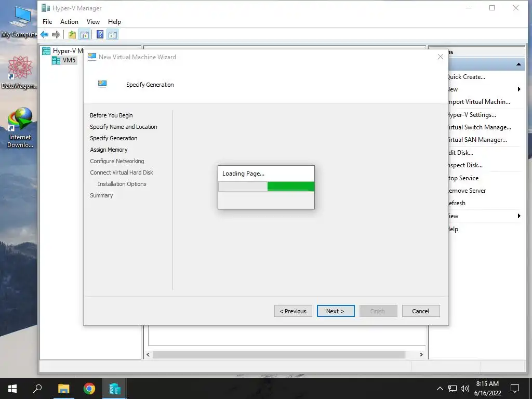Open the blue question mark Help icon
The image size is (532, 399).
(100, 34)
